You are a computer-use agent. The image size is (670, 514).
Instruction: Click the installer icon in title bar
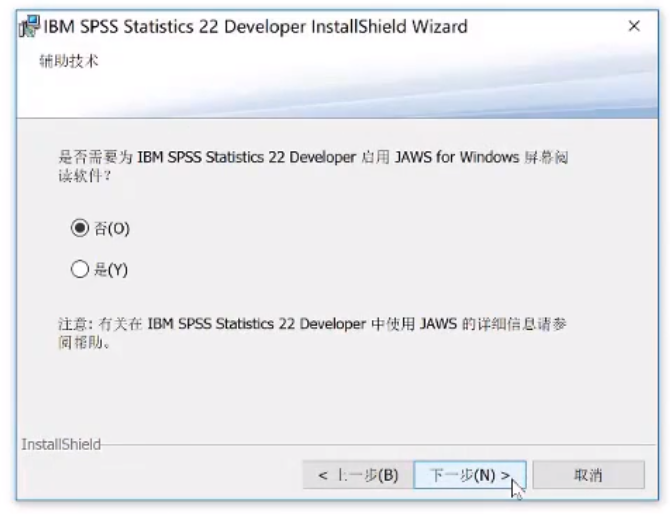(29, 26)
